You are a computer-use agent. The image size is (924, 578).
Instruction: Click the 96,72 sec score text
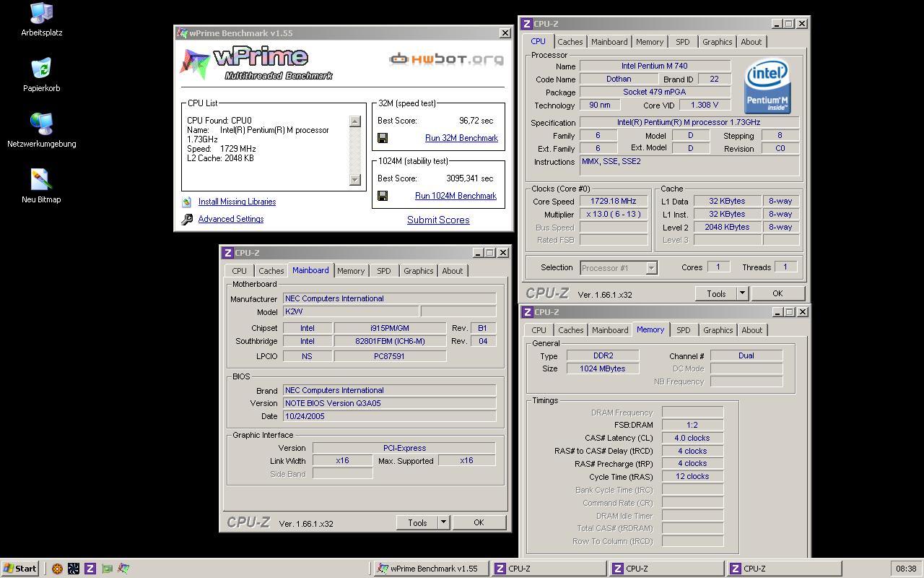point(476,121)
